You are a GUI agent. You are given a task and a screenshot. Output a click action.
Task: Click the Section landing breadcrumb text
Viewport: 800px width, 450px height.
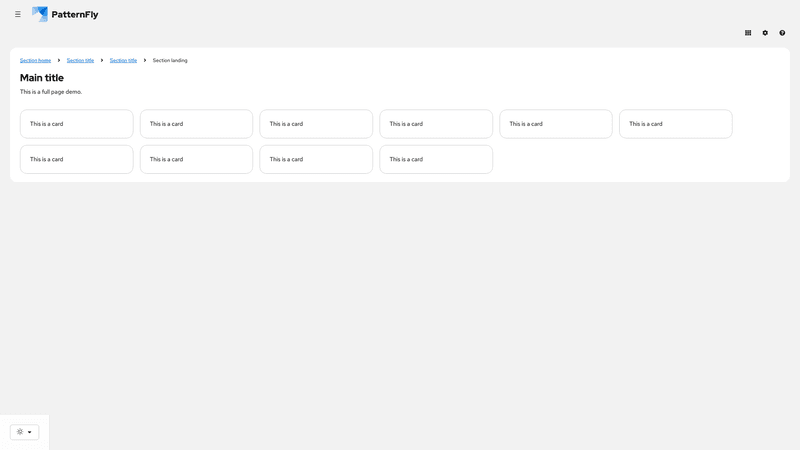tap(170, 60)
